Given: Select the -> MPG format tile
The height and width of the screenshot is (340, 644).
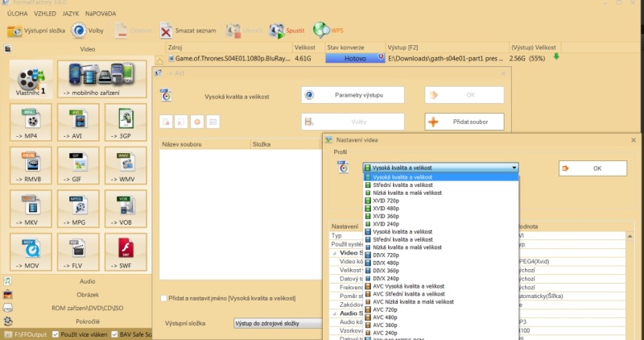Looking at the screenshot, I should [78, 209].
